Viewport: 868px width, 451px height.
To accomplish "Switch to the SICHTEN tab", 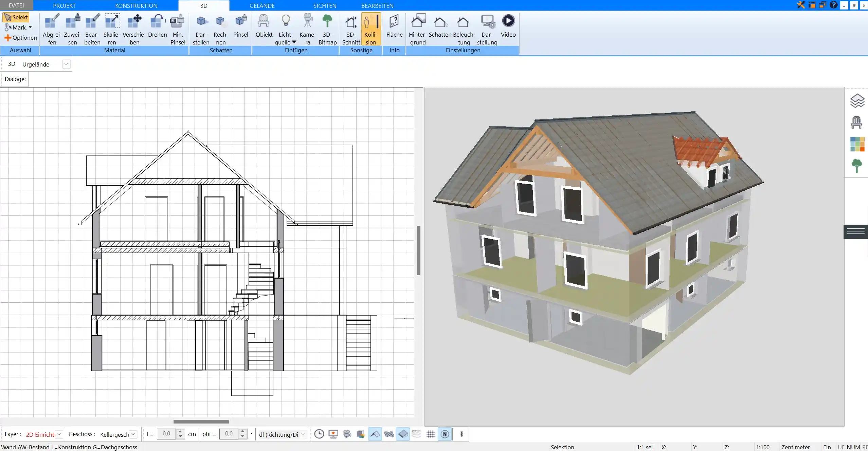I will [x=325, y=5].
